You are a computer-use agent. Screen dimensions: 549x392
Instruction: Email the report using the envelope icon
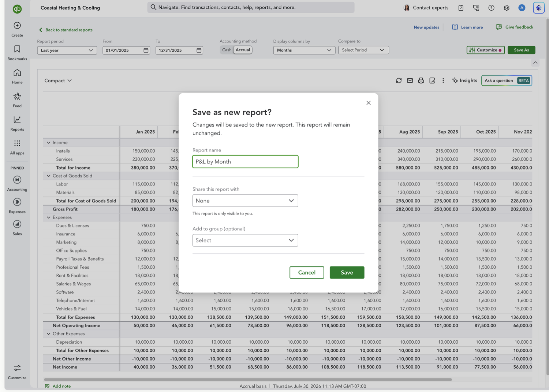tap(410, 81)
